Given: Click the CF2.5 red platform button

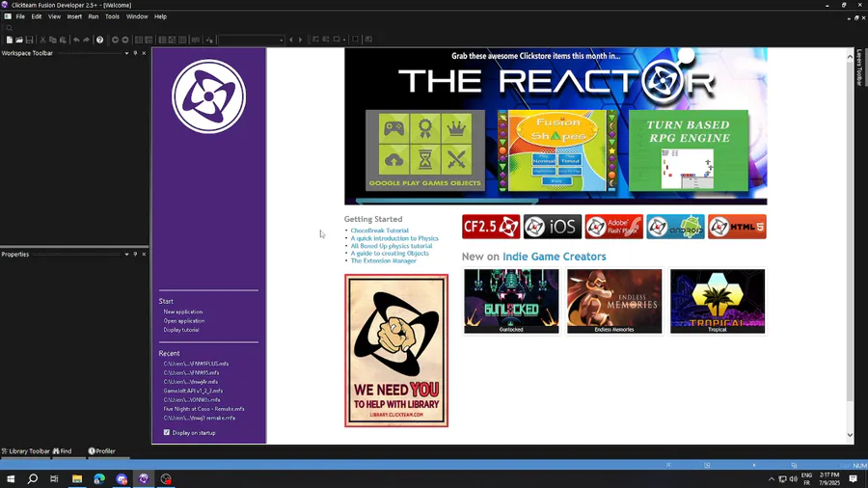Looking at the screenshot, I should [x=491, y=227].
